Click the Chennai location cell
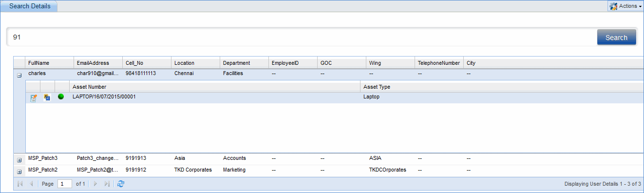The image size is (644, 193). click(x=184, y=74)
